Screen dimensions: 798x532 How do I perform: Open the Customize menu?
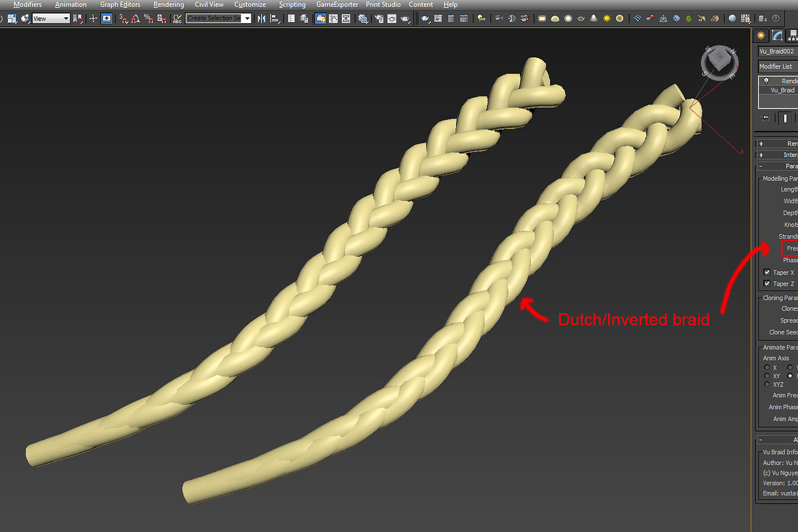pyautogui.click(x=249, y=5)
